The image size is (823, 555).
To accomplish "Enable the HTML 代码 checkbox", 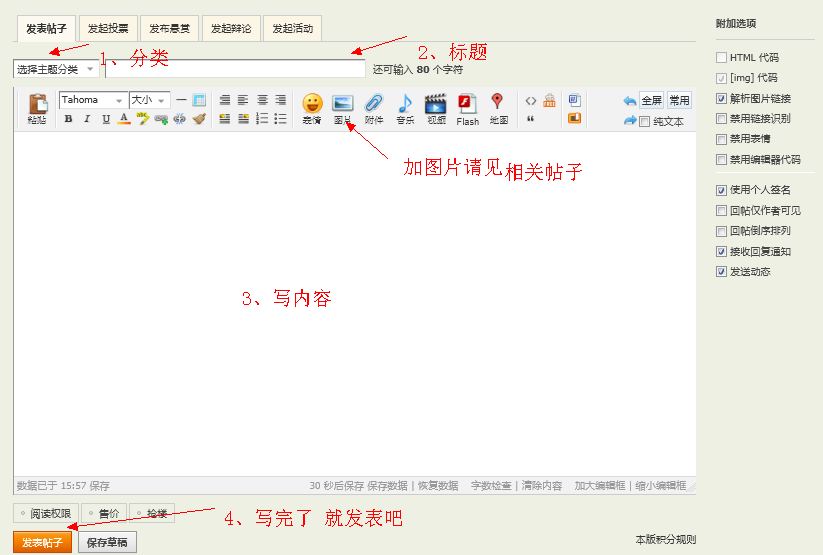I will pos(722,58).
